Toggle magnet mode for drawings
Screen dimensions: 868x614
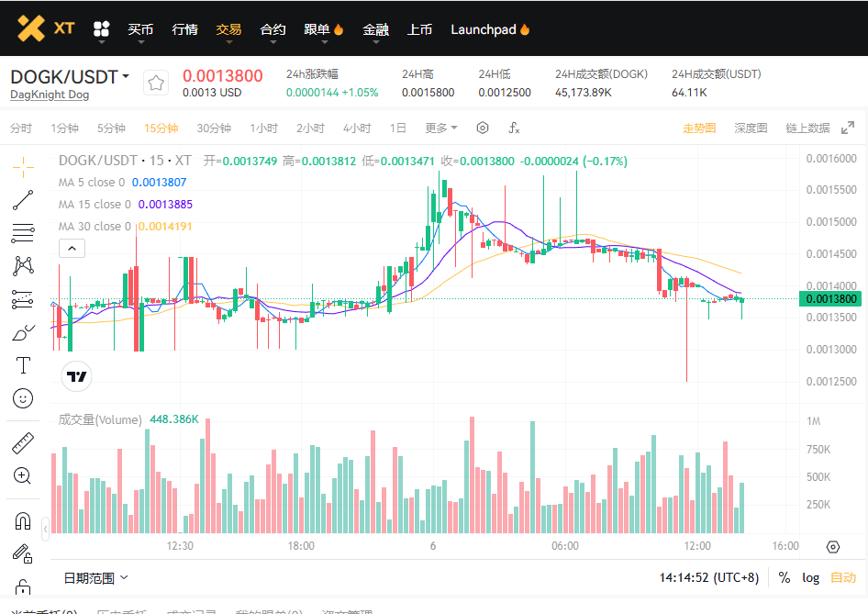click(24, 522)
